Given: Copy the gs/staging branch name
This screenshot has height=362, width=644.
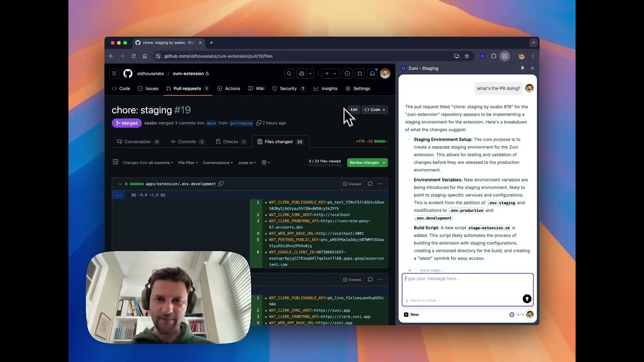Looking at the screenshot, I should 259,123.
